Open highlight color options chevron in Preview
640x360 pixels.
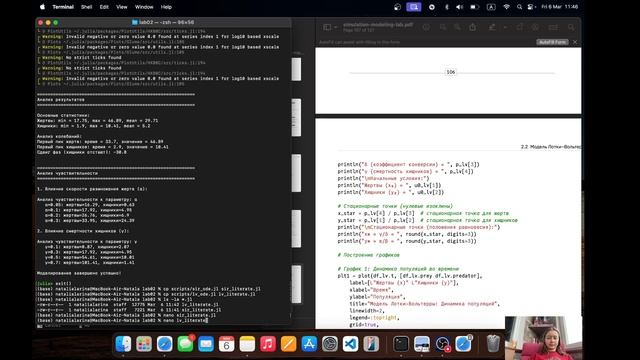[505, 27]
